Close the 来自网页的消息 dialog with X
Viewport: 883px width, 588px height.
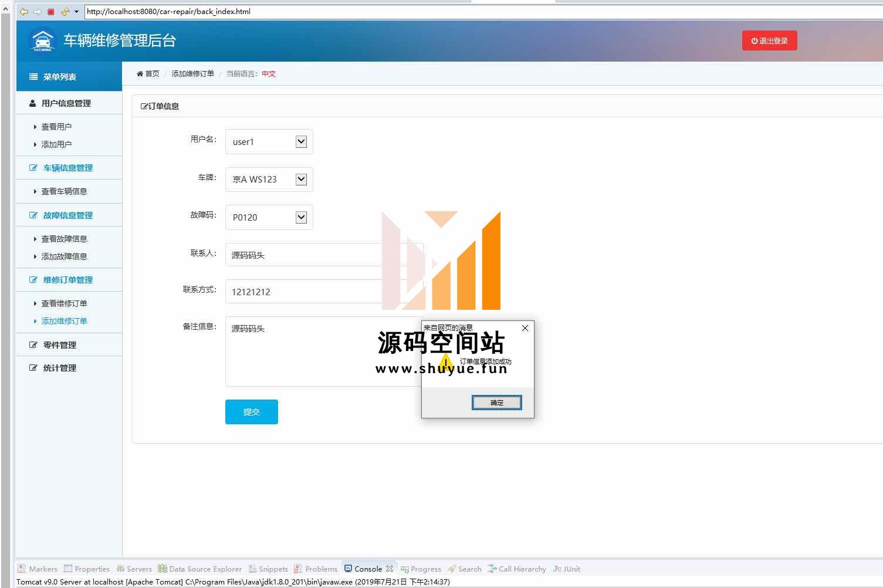[x=525, y=328]
